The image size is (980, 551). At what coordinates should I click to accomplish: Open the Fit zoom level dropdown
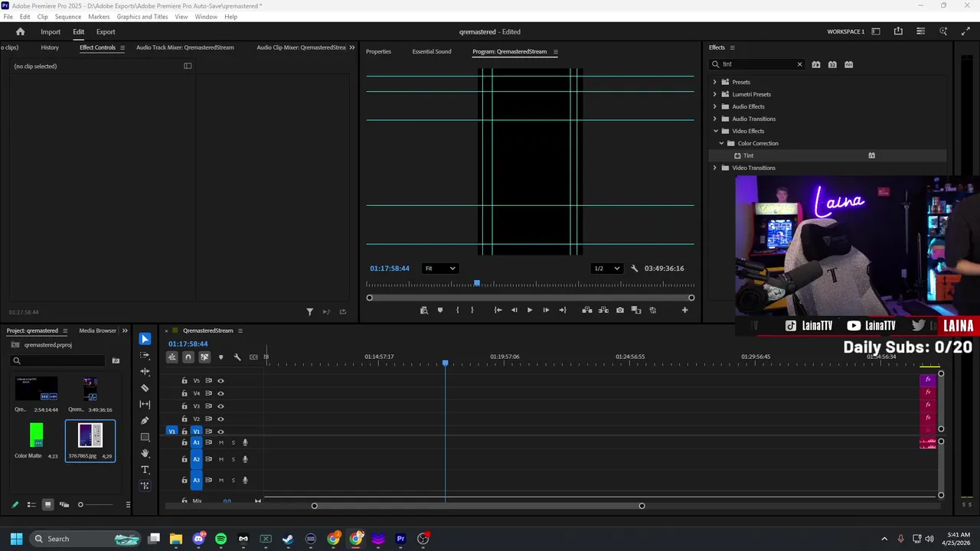coord(440,269)
